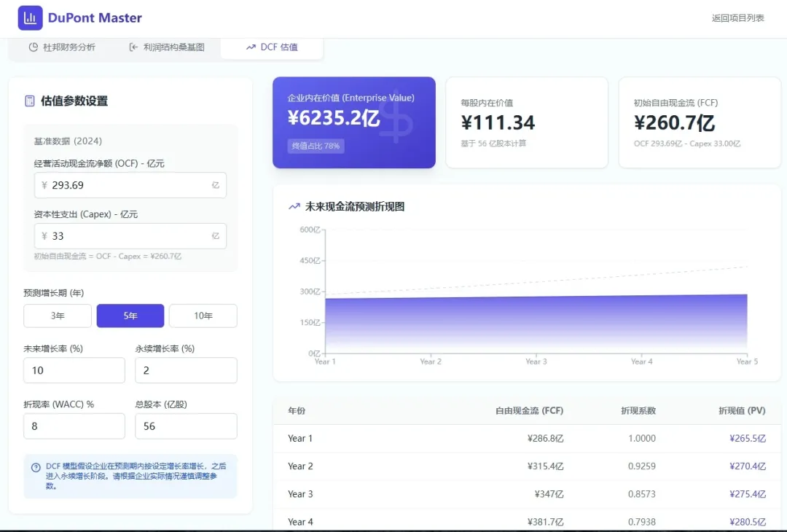The height and width of the screenshot is (532, 787).
Task: Click the ¥ prefix in the OCF field
Action: tap(44, 185)
